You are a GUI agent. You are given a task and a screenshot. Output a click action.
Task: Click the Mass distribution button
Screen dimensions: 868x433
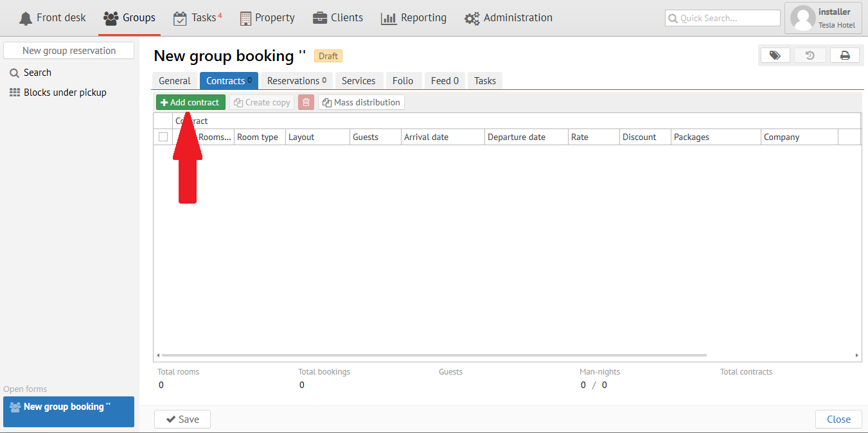361,102
